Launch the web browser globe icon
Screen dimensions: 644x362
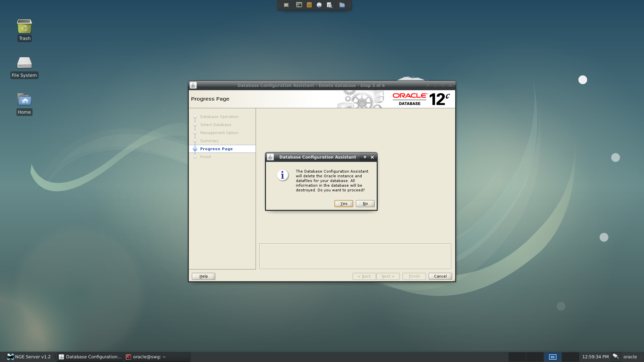[x=319, y=5]
